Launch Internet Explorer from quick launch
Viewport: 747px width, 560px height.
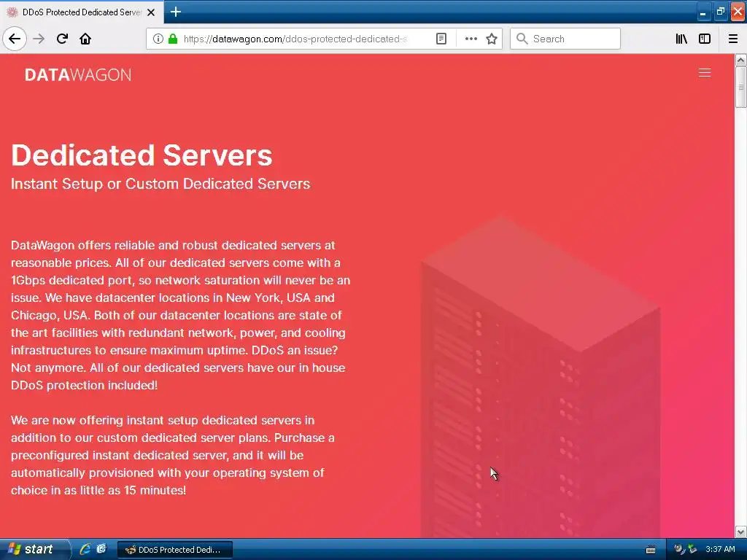[x=85, y=549]
